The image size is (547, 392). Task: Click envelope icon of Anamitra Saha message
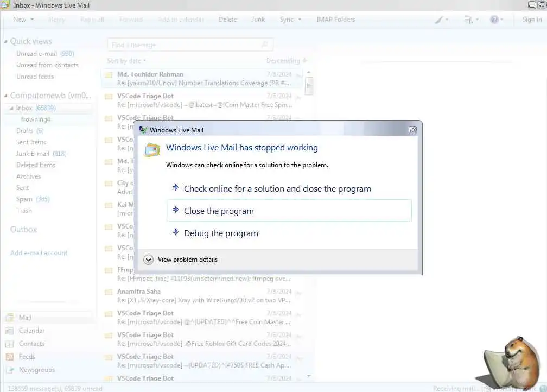(109, 292)
